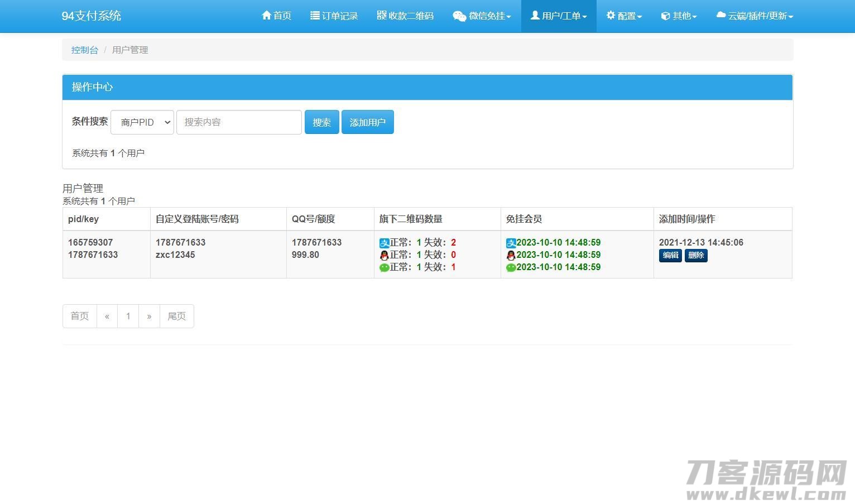Expand the 其他 dropdown menu

coord(679,16)
